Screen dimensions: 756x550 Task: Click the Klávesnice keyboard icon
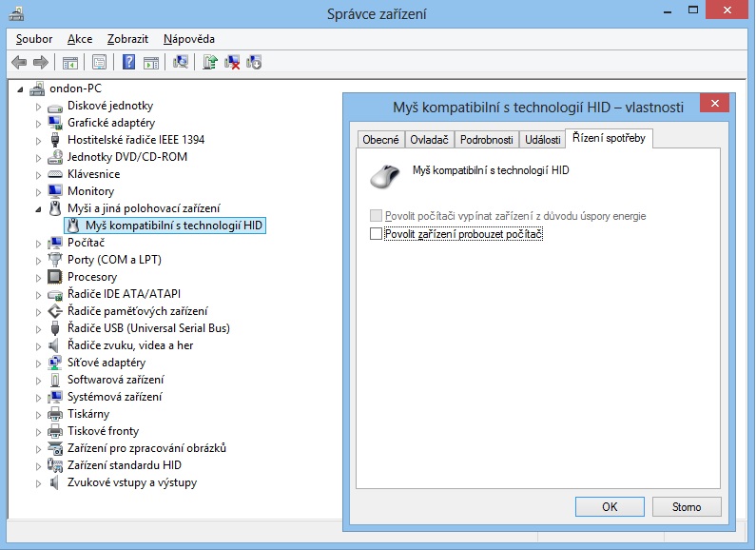click(55, 174)
